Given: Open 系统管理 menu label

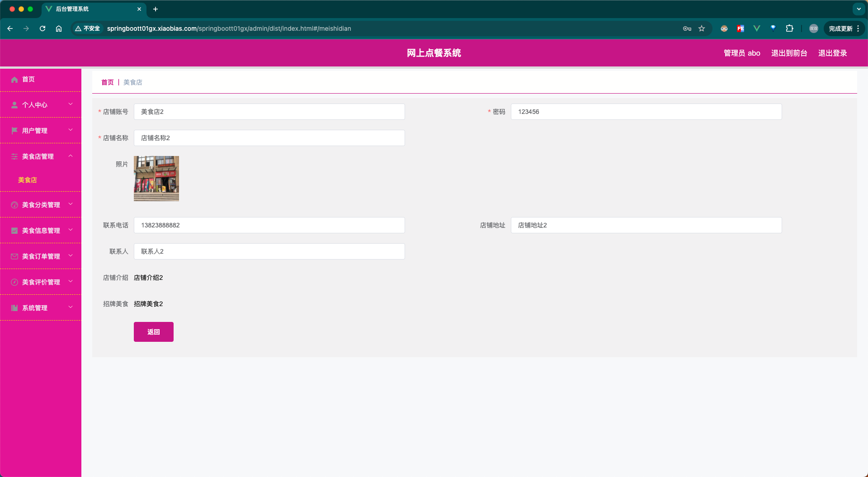Looking at the screenshot, I should point(35,308).
